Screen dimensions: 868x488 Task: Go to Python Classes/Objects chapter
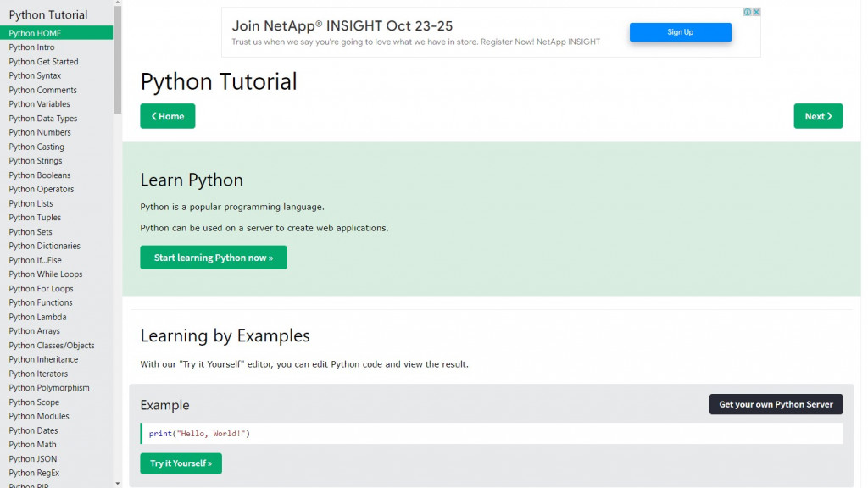52,346
